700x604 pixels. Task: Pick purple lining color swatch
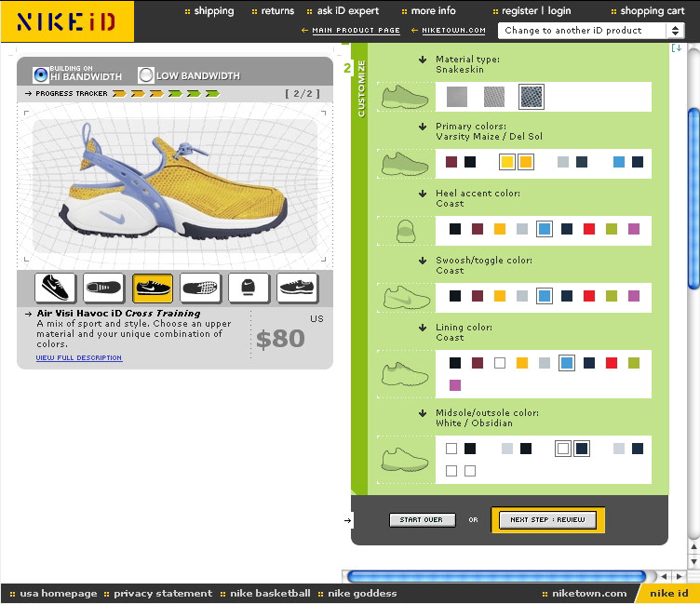click(455, 385)
